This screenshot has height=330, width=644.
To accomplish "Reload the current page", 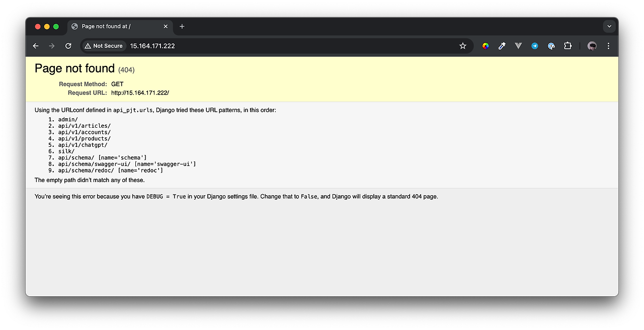I will coord(68,46).
